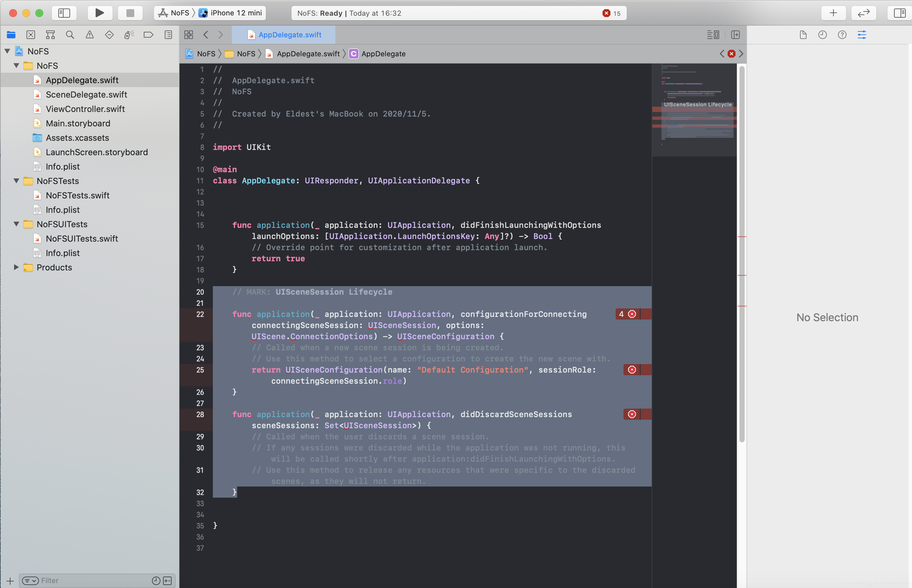Expand the Products folder

pyautogui.click(x=15, y=267)
